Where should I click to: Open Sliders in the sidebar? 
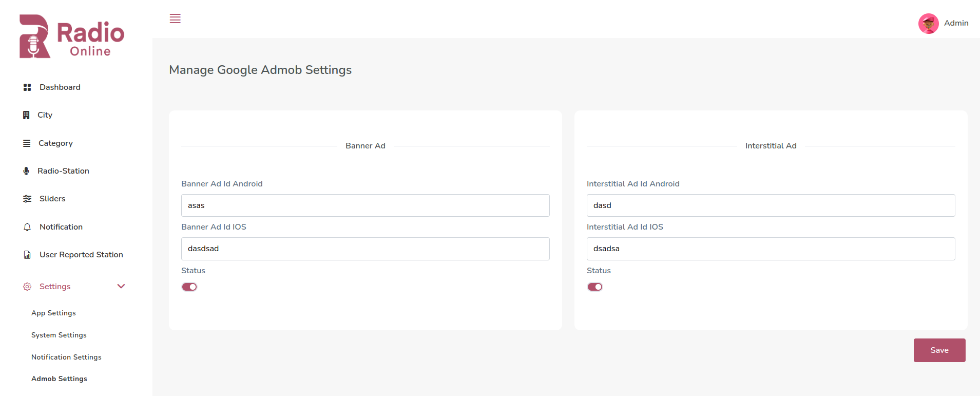point(52,199)
